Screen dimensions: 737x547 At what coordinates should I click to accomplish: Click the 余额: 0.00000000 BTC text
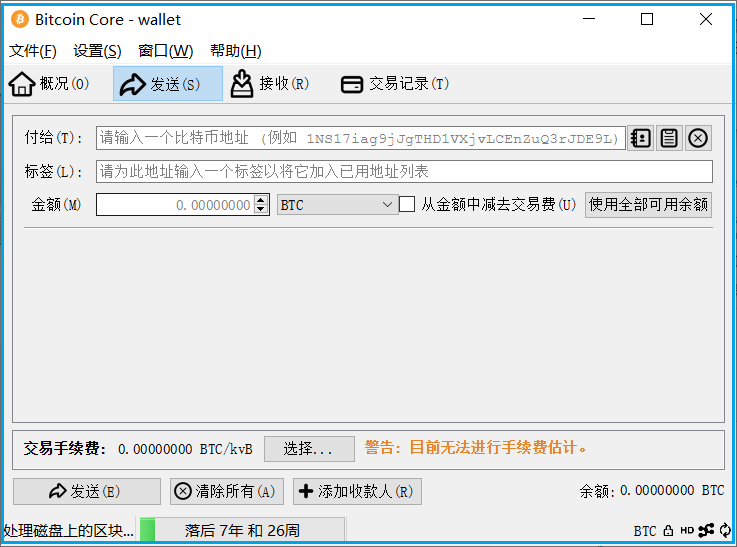click(x=651, y=491)
